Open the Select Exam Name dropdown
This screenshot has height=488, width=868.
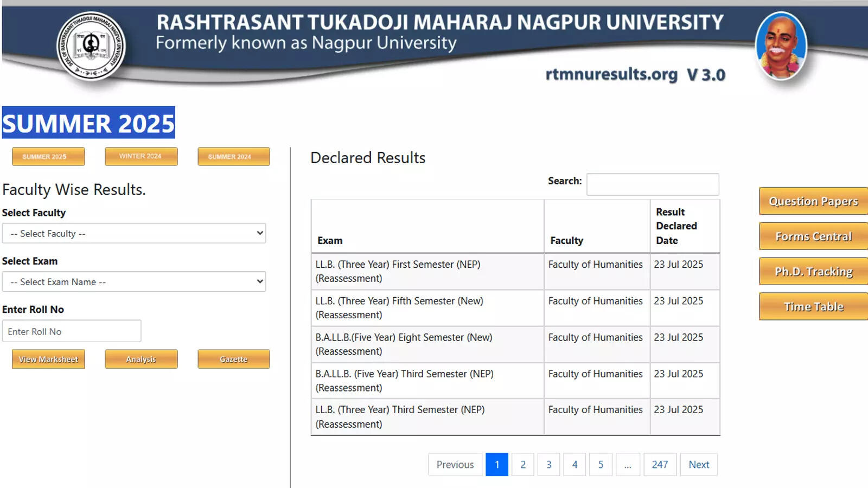point(133,281)
